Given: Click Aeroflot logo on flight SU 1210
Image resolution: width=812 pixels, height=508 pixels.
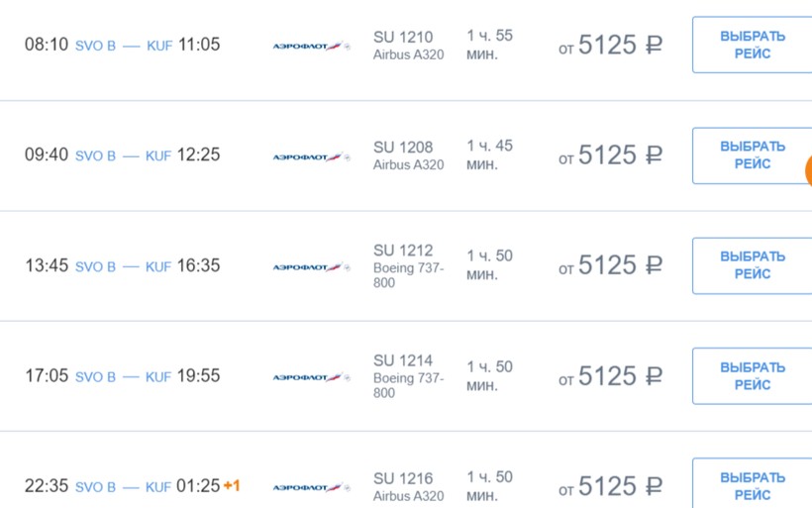Looking at the screenshot, I should pyautogui.click(x=311, y=46).
